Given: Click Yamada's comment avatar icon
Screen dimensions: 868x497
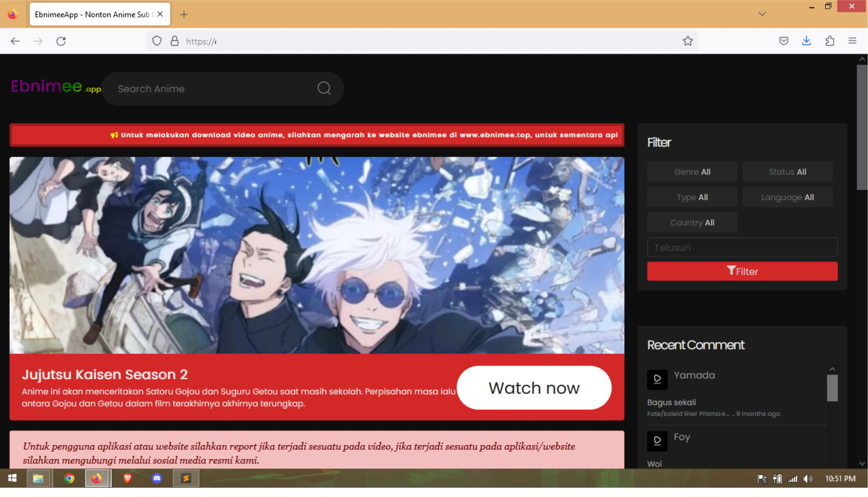Looking at the screenshot, I should pos(657,380).
